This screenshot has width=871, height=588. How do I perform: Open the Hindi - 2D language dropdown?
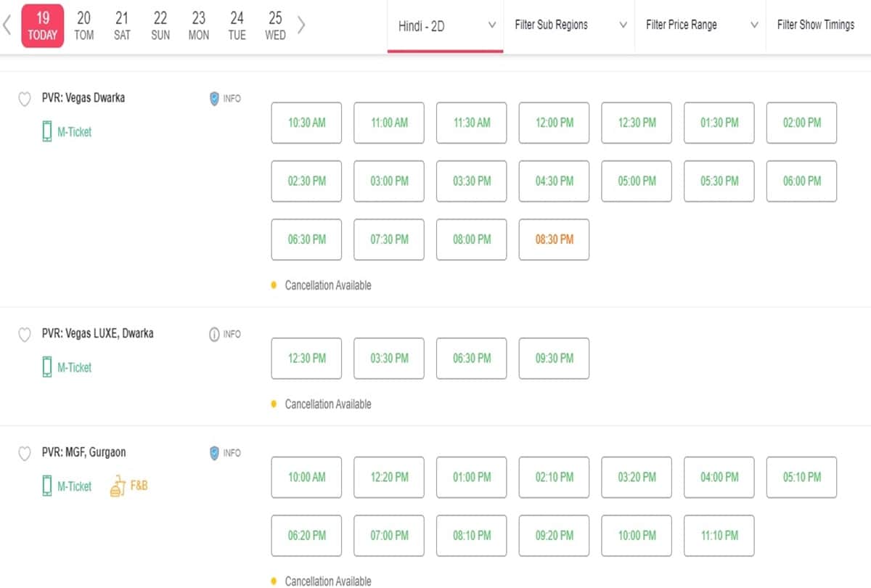445,26
